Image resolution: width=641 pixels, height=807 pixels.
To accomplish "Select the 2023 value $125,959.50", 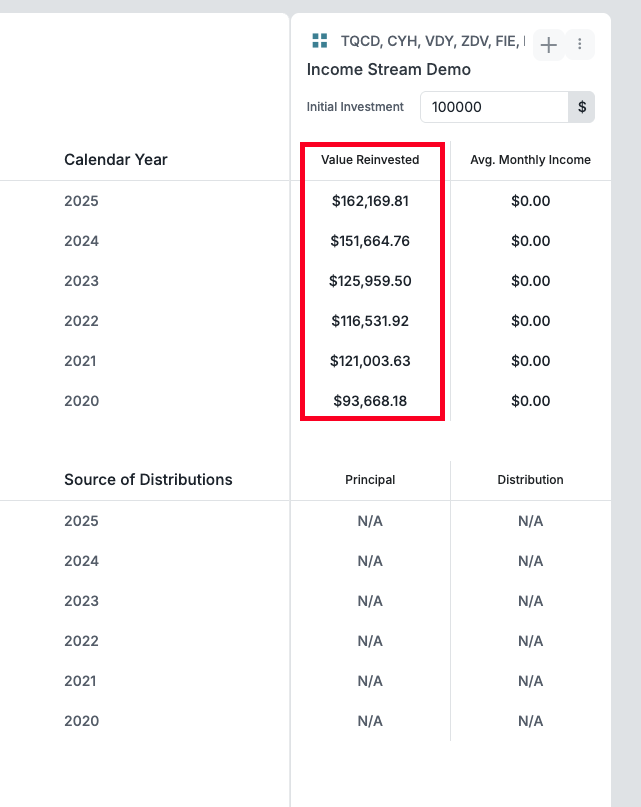I will click(370, 281).
